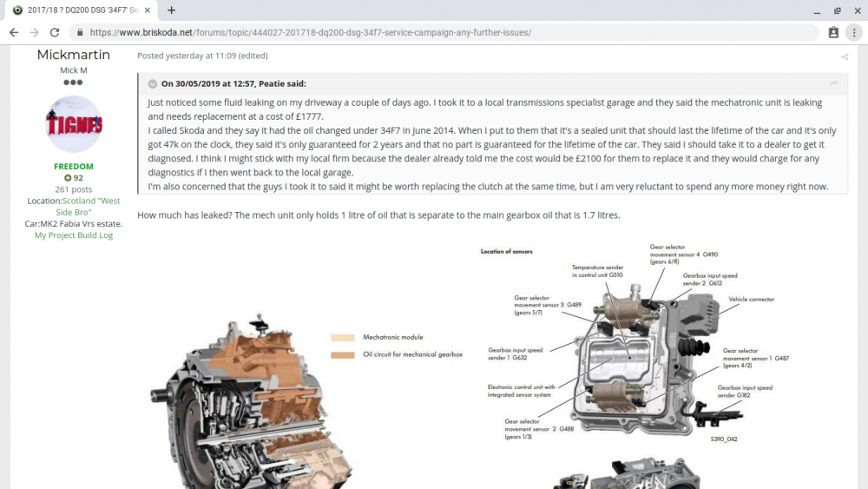The height and width of the screenshot is (489, 868).
Task: Open the browser three-dot menu
Action: click(854, 33)
